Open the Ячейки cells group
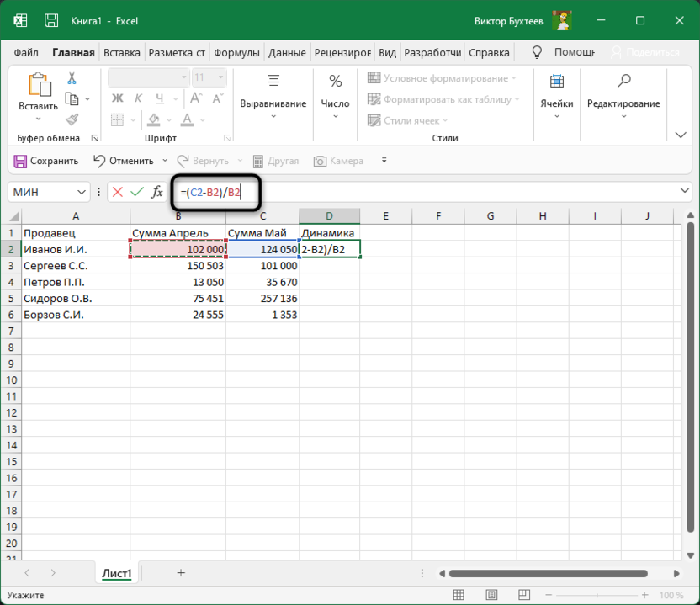Viewport: 700px width, 605px height. point(557,98)
